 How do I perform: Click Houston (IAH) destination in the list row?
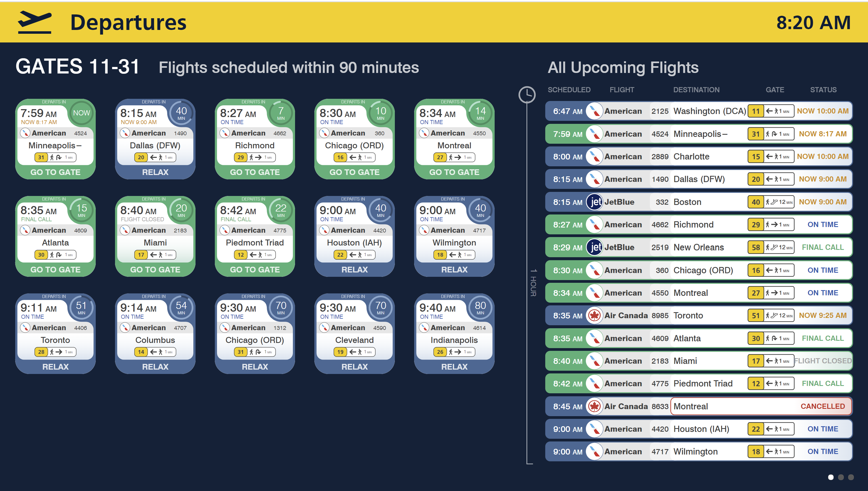[x=701, y=429]
